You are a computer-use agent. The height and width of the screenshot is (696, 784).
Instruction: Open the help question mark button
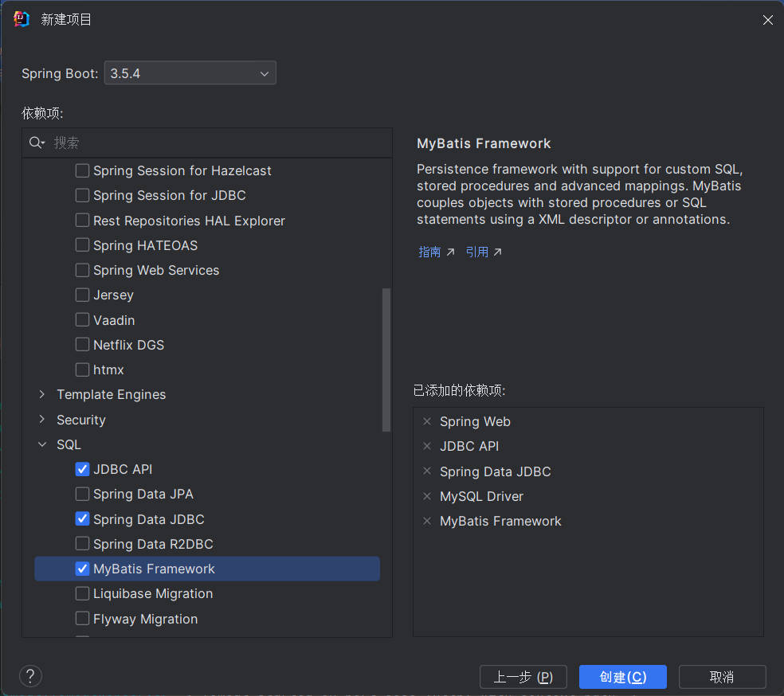click(x=30, y=677)
